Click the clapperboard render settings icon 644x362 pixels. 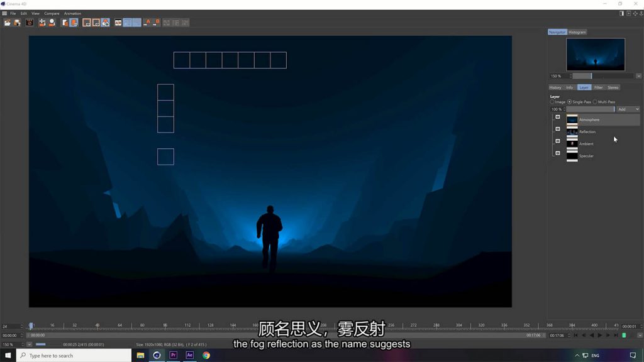pos(30,23)
